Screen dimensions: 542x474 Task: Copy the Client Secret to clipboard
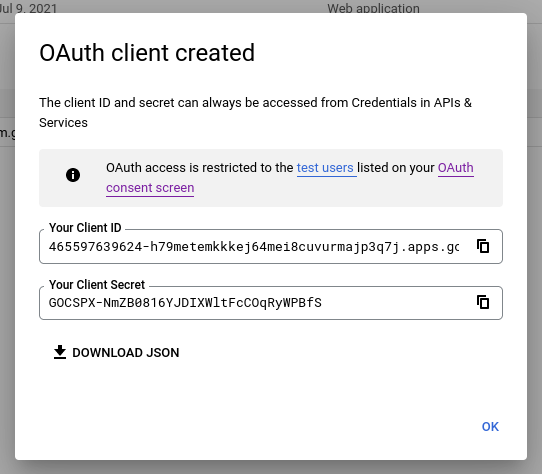(483, 303)
